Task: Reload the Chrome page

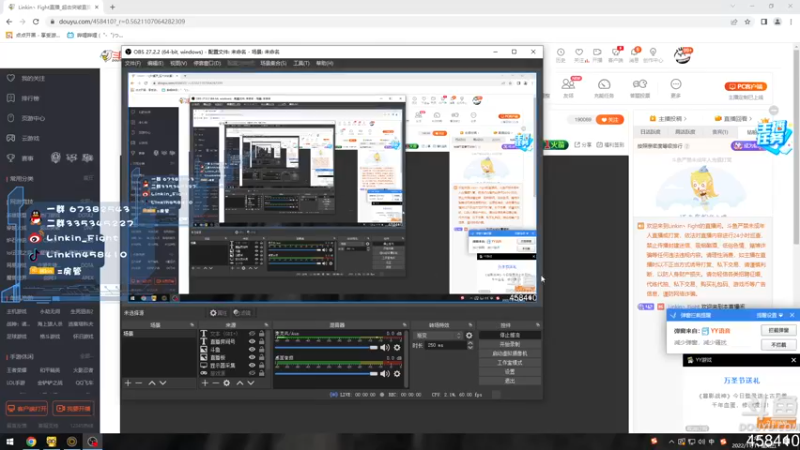Action: 36,21
